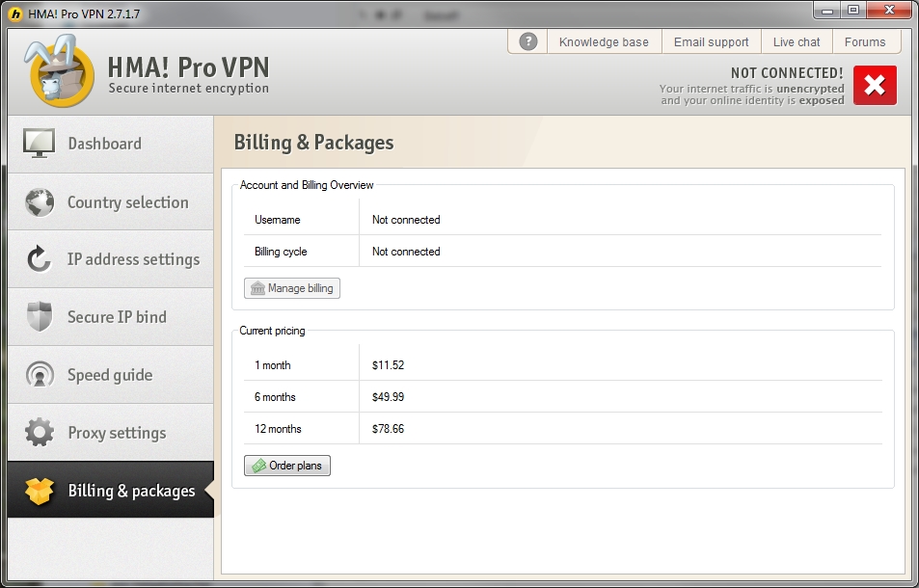Minimize the HMA! Pro VPN window
The image size is (919, 588).
point(827,10)
